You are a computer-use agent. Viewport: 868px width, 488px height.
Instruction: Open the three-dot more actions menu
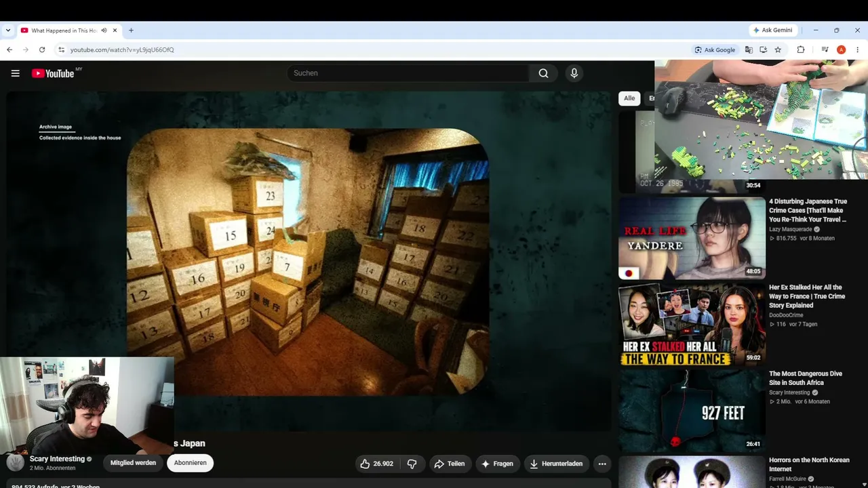602,464
